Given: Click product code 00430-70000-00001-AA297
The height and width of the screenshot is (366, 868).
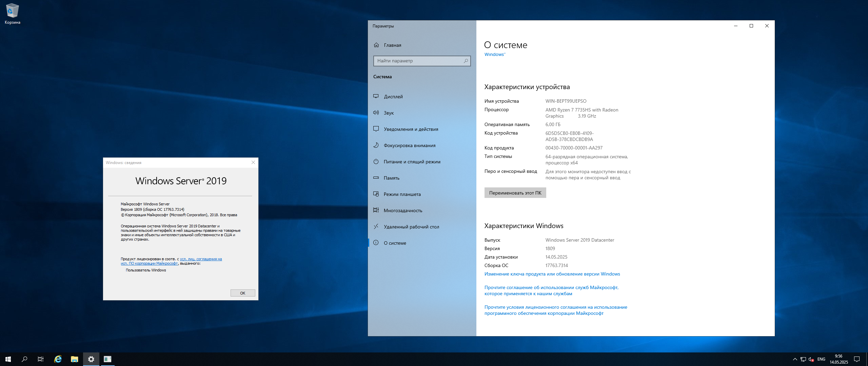Looking at the screenshot, I should 574,148.
